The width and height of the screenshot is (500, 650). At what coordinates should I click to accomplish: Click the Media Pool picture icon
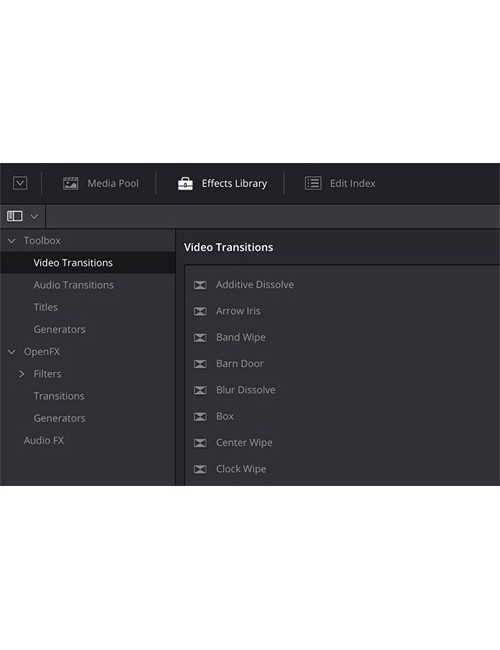pyautogui.click(x=70, y=183)
